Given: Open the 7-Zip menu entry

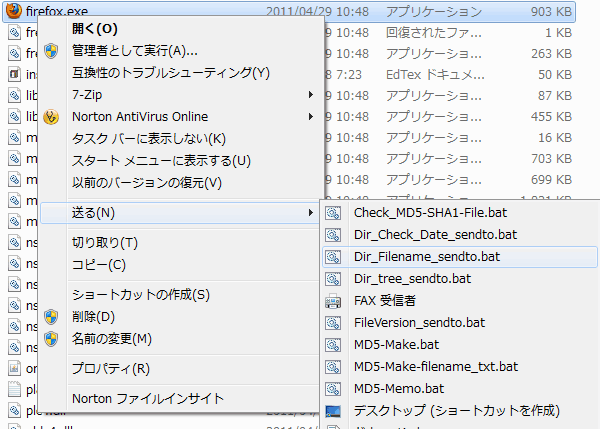Looking at the screenshot, I should (87, 95).
